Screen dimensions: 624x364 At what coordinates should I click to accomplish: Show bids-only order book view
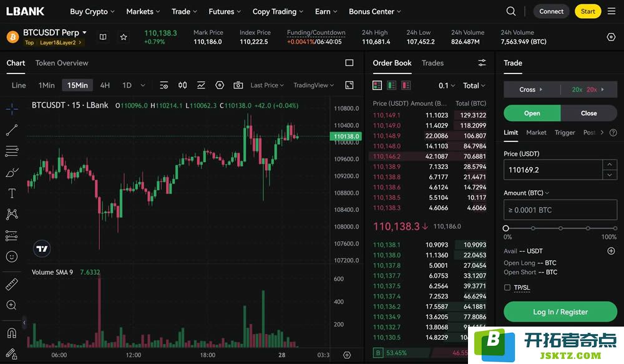392,85
